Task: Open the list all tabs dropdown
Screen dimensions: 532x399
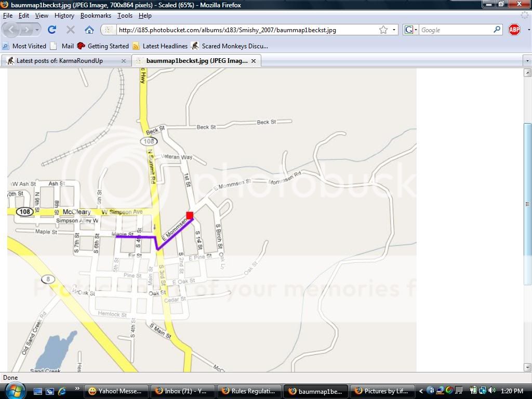Action: (527, 61)
